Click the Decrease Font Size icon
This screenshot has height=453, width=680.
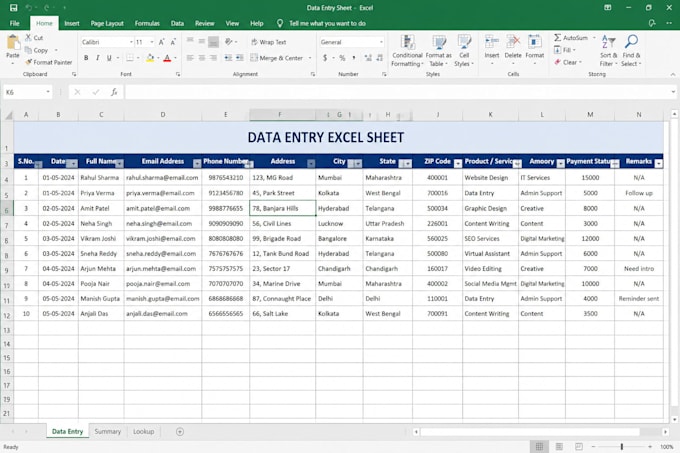point(173,42)
